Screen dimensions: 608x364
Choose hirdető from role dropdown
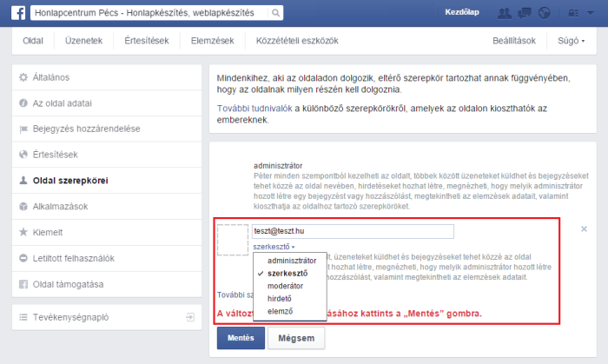pos(289,299)
